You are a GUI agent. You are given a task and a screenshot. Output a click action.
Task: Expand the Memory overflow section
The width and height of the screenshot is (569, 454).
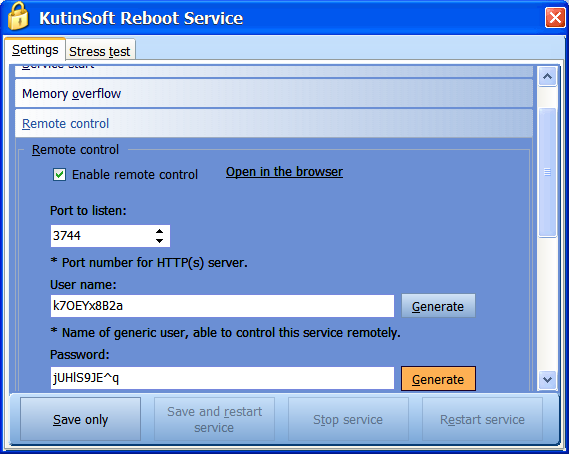point(274,94)
